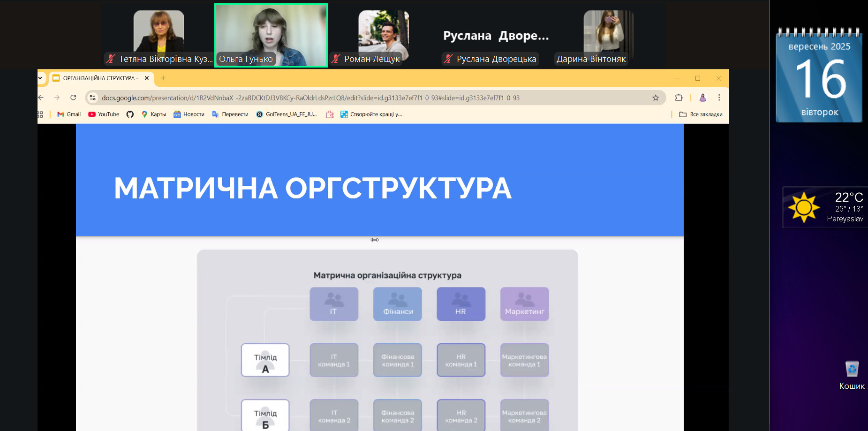Open the Gmail bookmark
868x431 pixels.
69,114
